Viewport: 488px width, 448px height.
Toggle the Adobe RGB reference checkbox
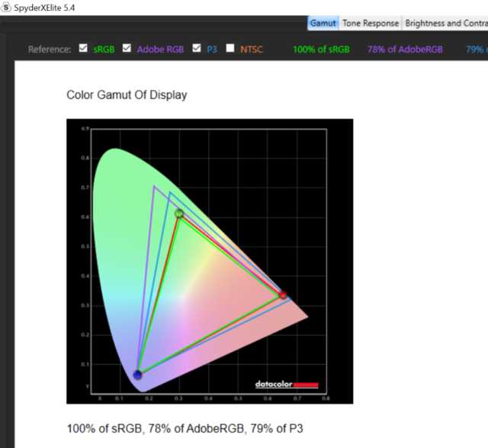(127, 50)
